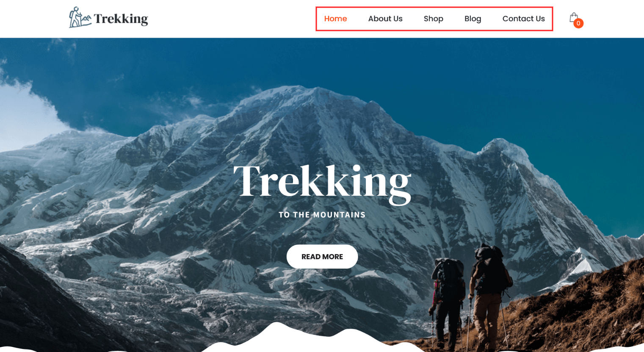Click the orange cart count badge

point(578,23)
